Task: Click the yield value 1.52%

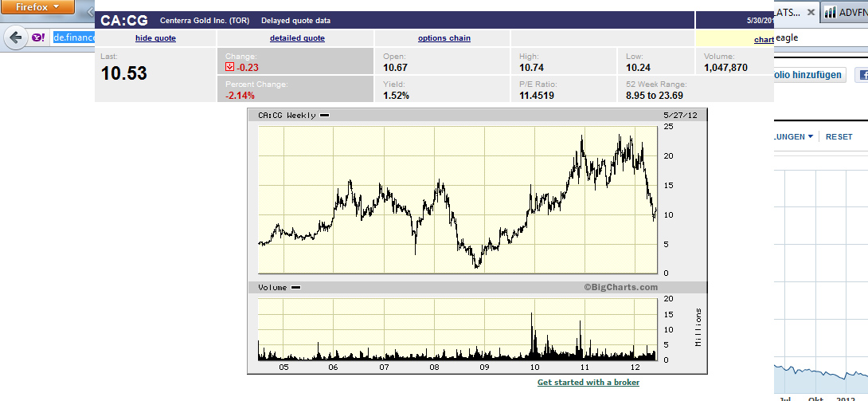Action: (396, 95)
